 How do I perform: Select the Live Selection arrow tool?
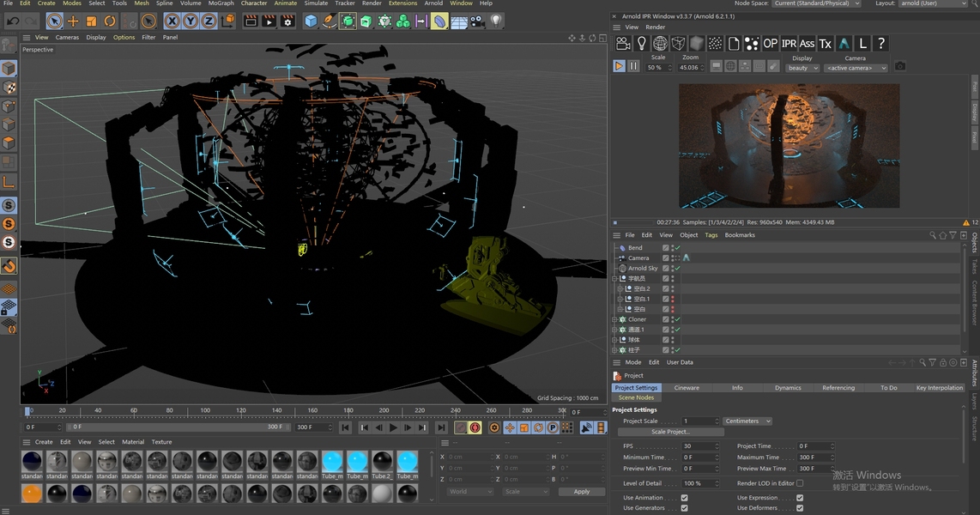click(x=54, y=21)
